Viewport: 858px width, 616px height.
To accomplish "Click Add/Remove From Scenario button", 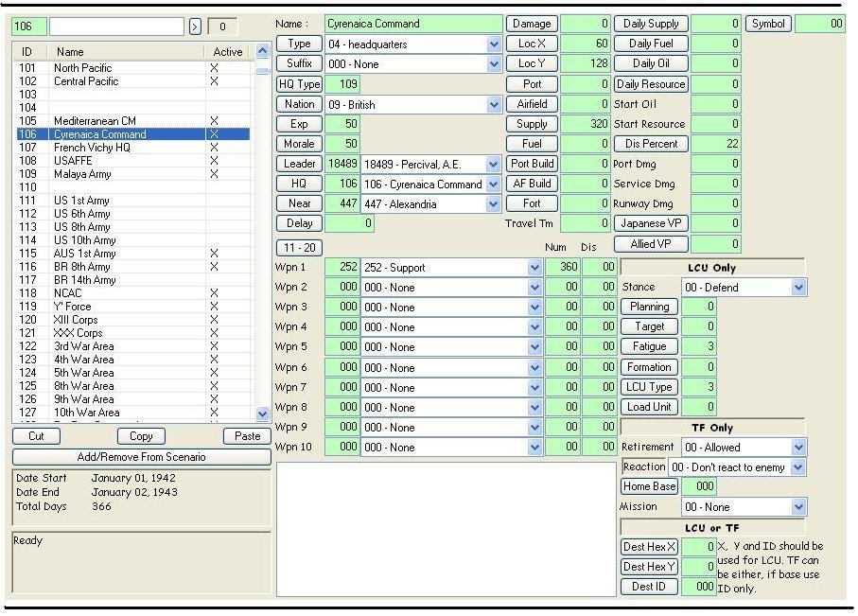I will (x=142, y=457).
